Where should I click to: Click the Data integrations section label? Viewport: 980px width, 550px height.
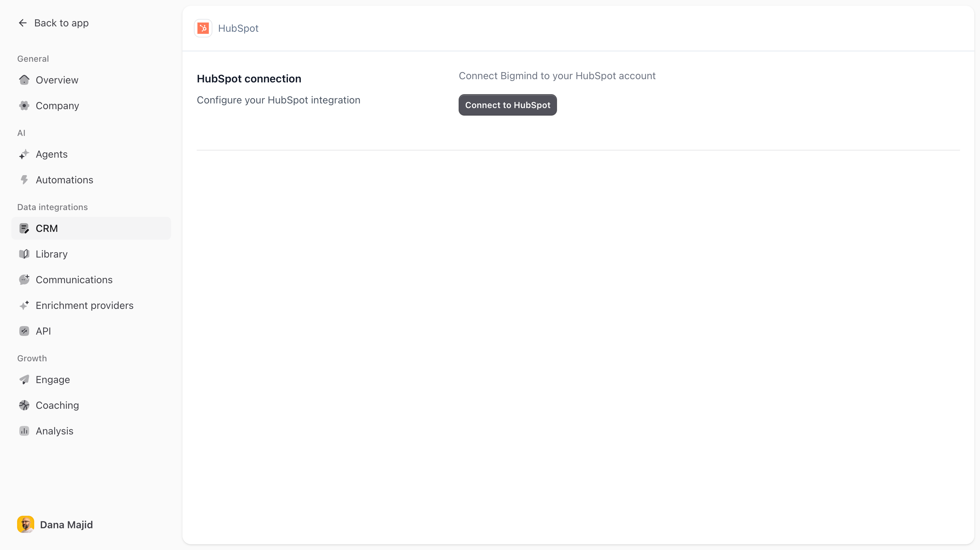[x=52, y=207]
